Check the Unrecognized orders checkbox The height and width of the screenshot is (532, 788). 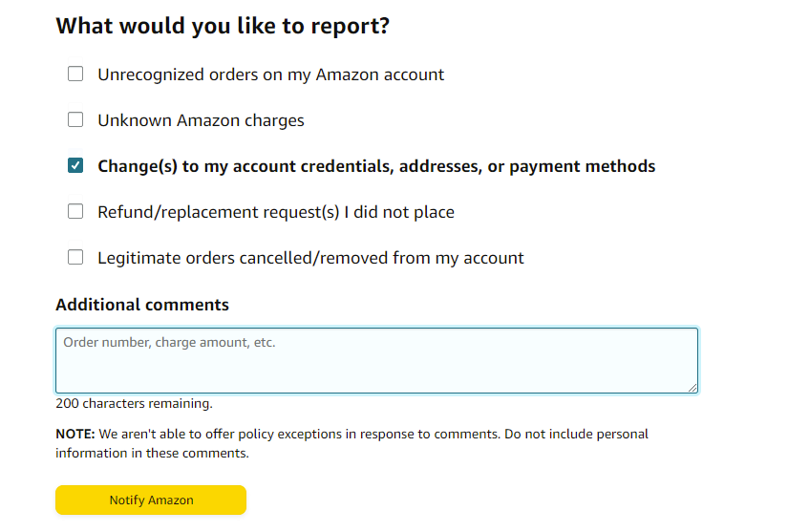click(75, 74)
